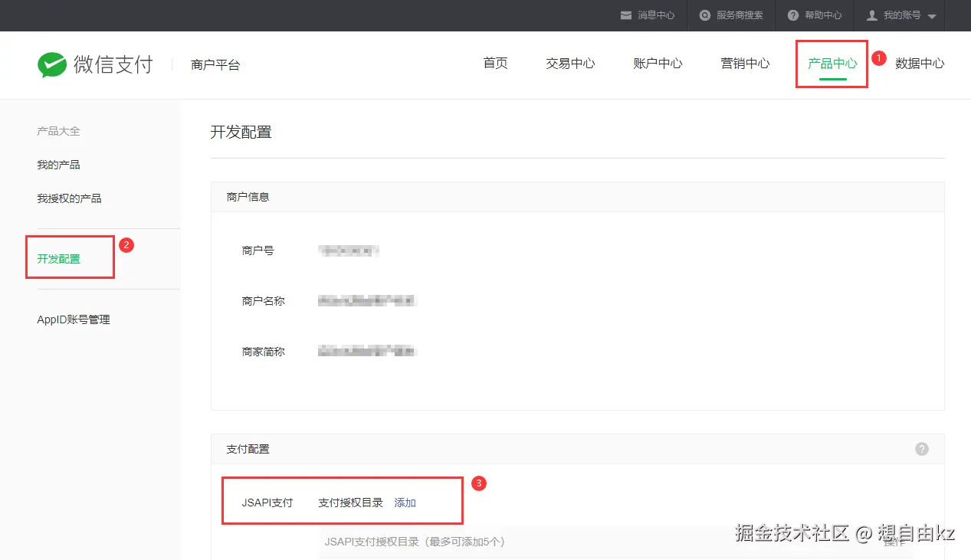The height and width of the screenshot is (560, 971).
Task: Click the blurred 商户名称 value
Action: coord(367,301)
